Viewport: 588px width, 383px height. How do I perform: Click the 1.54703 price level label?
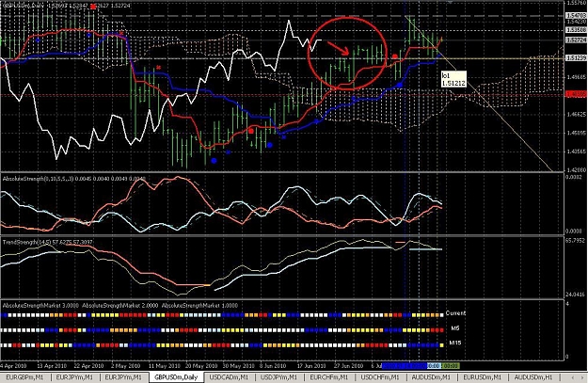(577, 16)
